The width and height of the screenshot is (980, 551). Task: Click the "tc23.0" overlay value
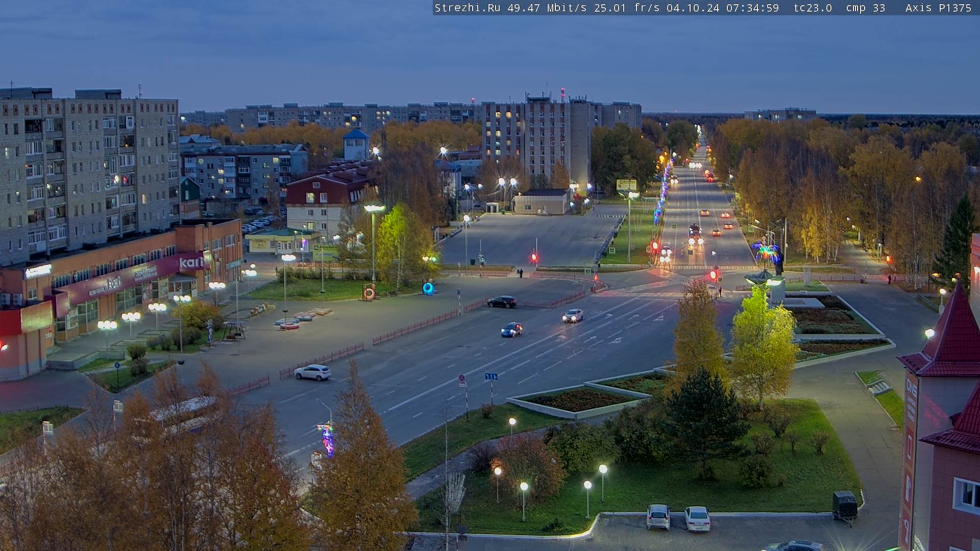coord(813,8)
